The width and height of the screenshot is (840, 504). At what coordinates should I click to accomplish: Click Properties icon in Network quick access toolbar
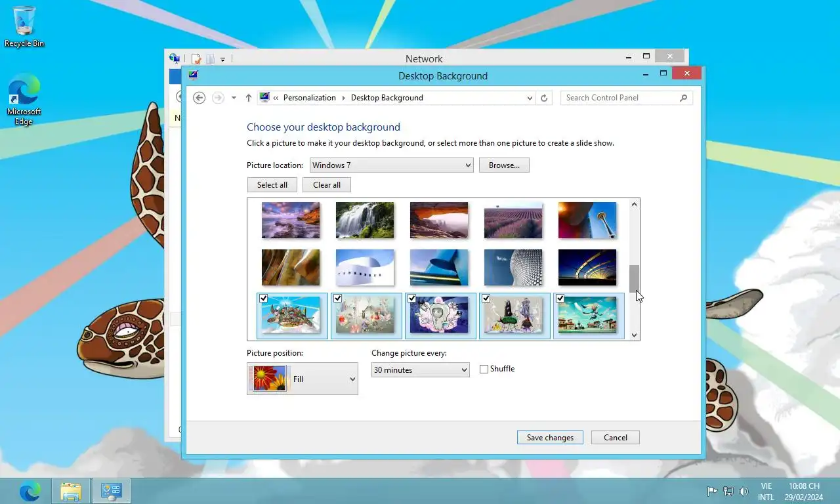coord(196,59)
